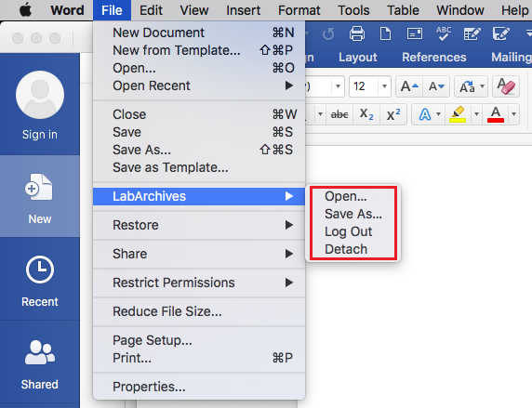Switch to the References ribbon tab

pos(434,58)
